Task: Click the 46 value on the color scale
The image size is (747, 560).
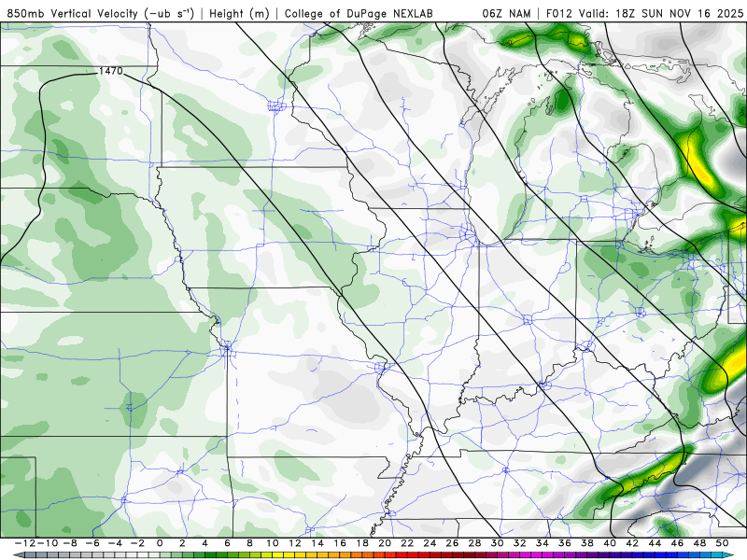Action: point(678,543)
